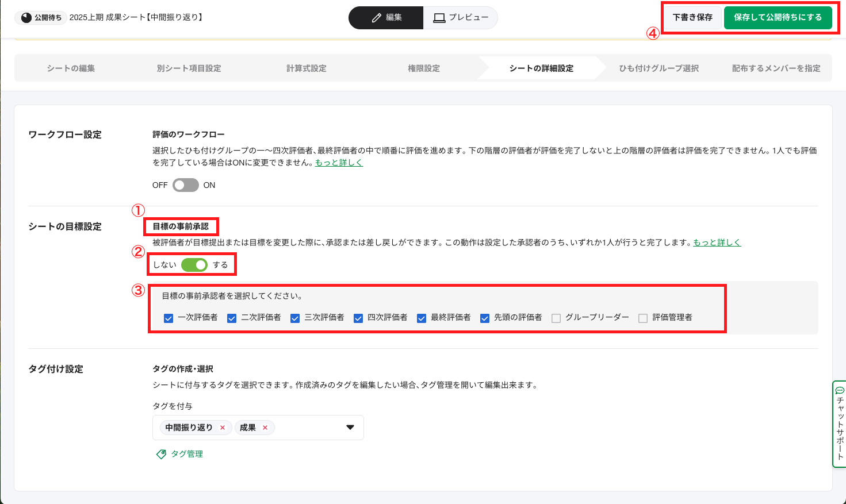
Task: Click the 下書き保存 button
Action: [x=691, y=18]
